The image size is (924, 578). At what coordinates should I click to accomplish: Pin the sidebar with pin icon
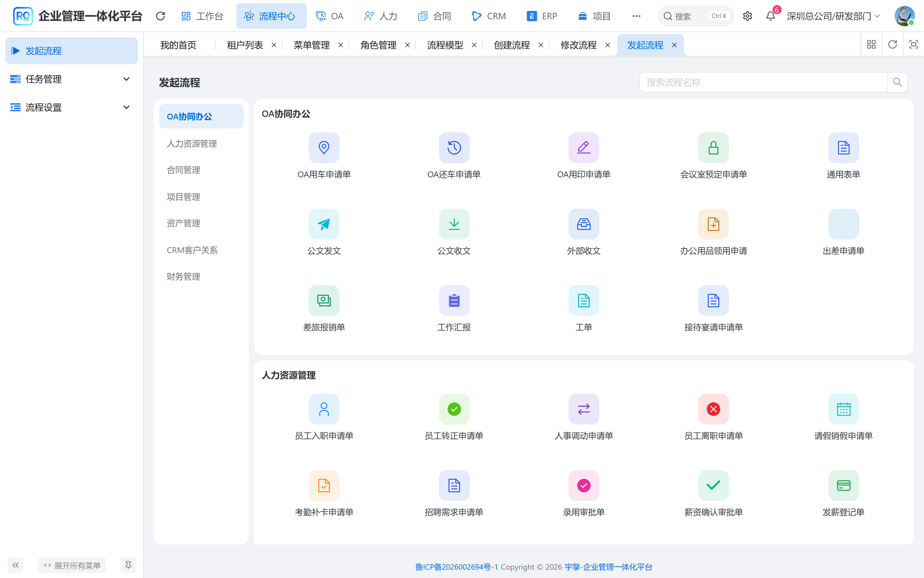click(128, 565)
